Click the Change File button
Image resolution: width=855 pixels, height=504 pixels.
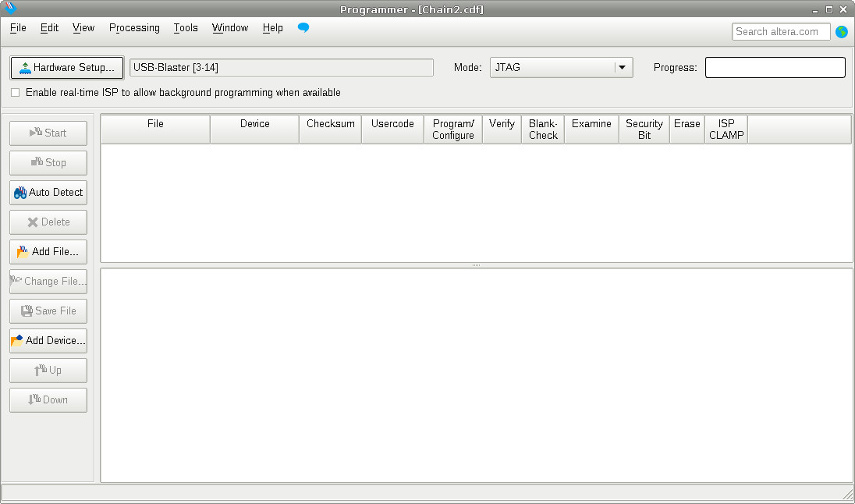(48, 282)
